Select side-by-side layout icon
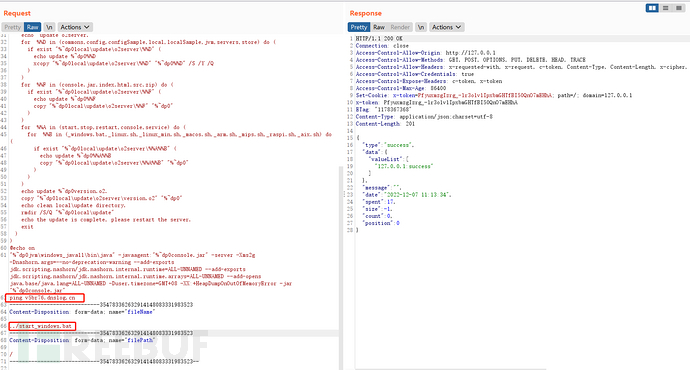Image resolution: width=690 pixels, height=370 pixels. point(652,8)
